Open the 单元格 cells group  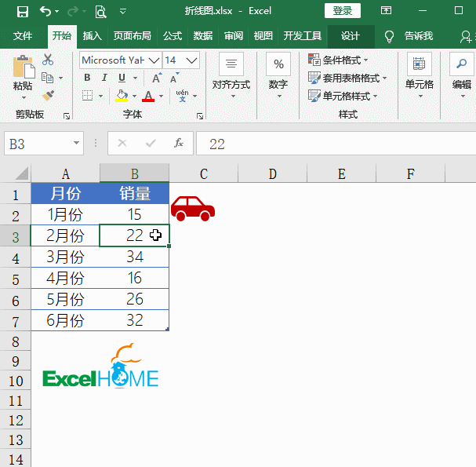pyautogui.click(x=420, y=76)
